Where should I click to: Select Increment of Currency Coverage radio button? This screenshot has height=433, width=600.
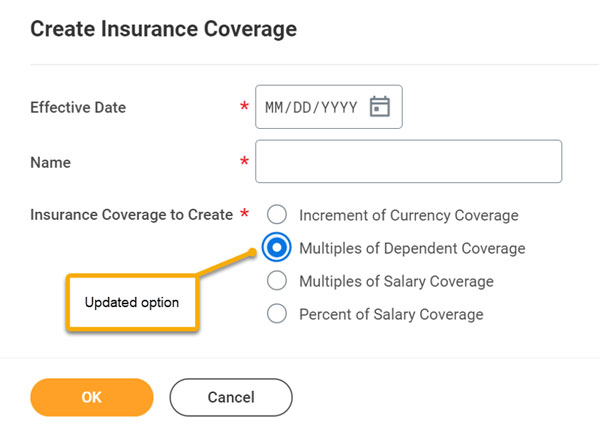coord(277,214)
